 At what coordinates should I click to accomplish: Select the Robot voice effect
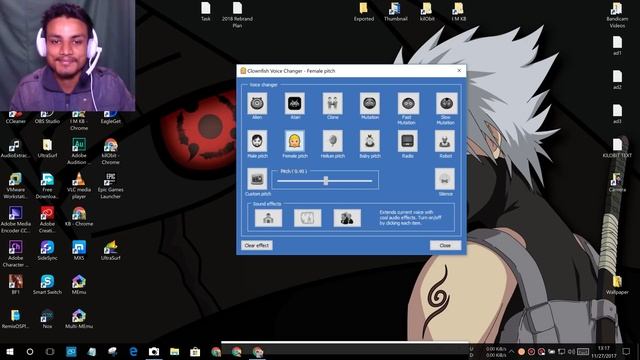(445, 141)
